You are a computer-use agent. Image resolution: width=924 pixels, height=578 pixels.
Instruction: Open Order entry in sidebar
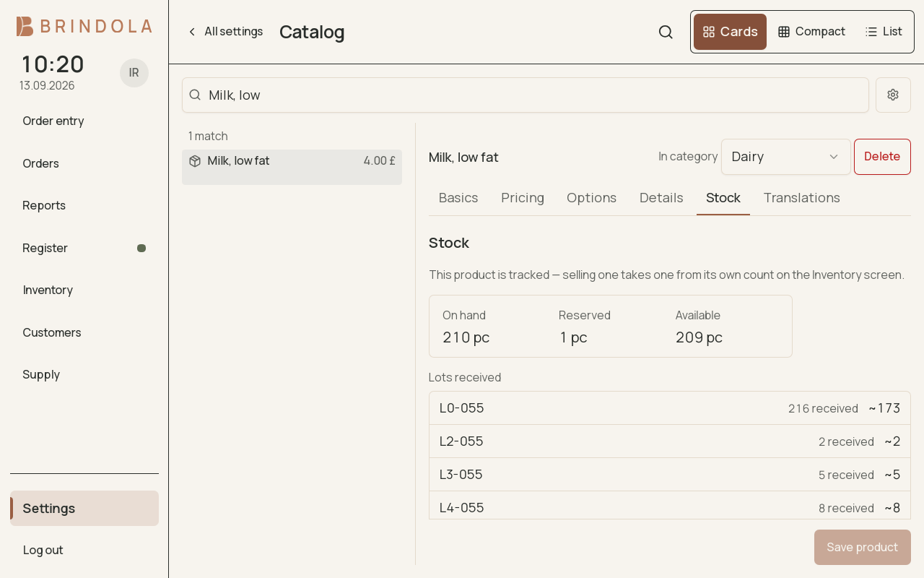pos(84,121)
